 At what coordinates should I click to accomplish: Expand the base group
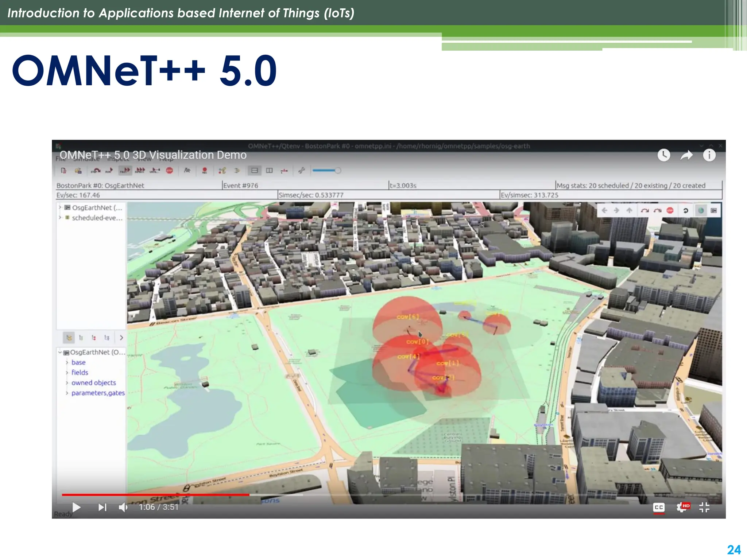pos(67,362)
